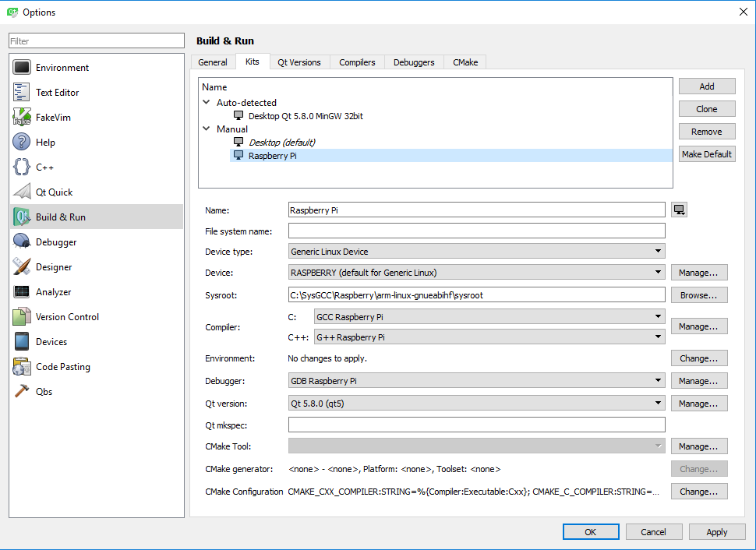This screenshot has width=756, height=550.
Task: Click monitor icon of Raspberry Pi kit
Action: pos(238,155)
